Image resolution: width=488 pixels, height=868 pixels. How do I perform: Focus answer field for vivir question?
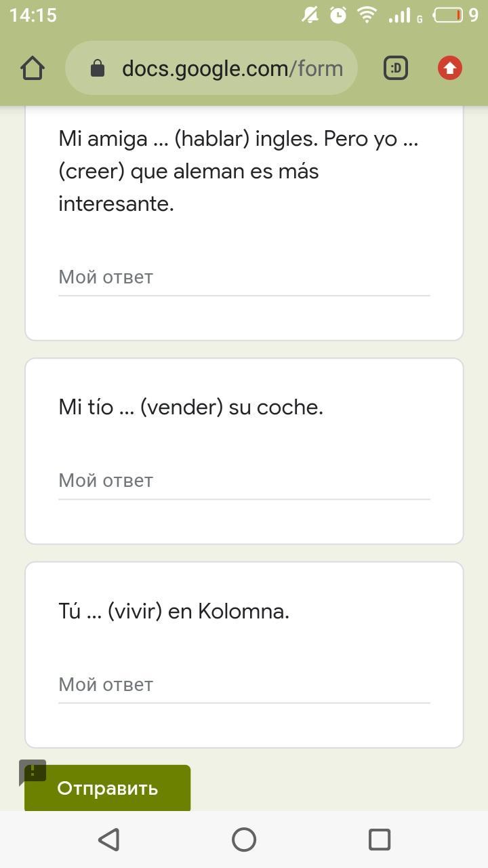pyautogui.click(x=244, y=685)
